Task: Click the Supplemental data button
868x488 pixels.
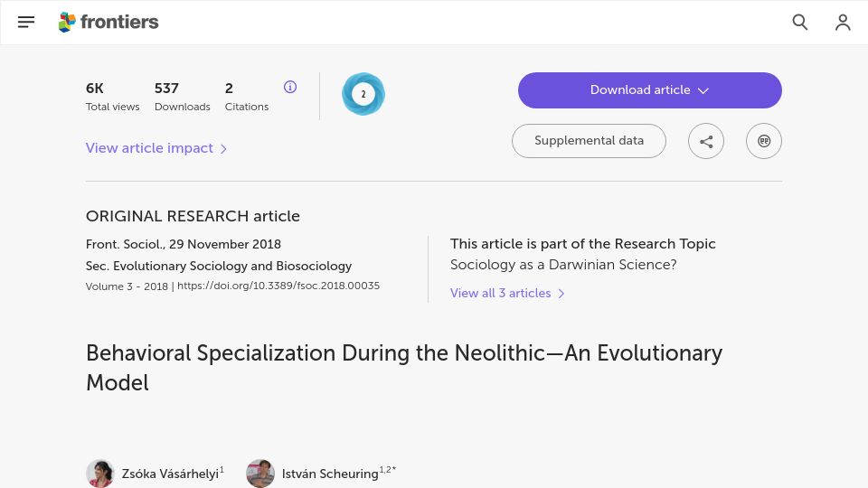Action: pos(589,141)
